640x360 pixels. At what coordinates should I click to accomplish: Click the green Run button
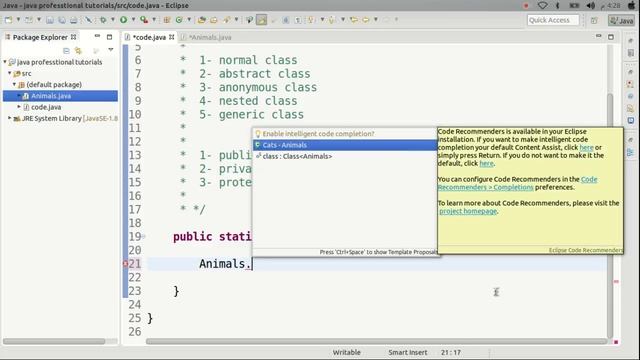pyautogui.click(x=123, y=20)
